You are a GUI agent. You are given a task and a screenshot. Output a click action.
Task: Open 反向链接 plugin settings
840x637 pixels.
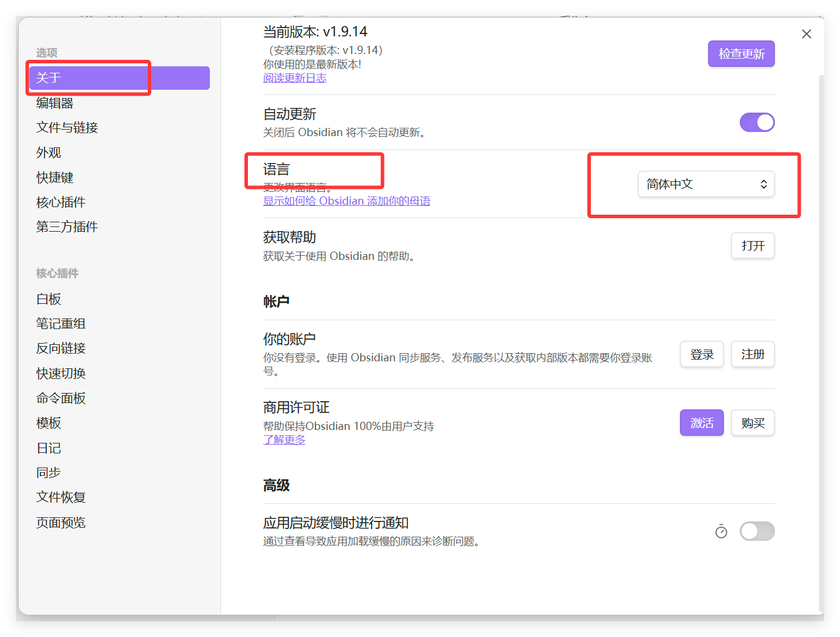tap(119, 348)
